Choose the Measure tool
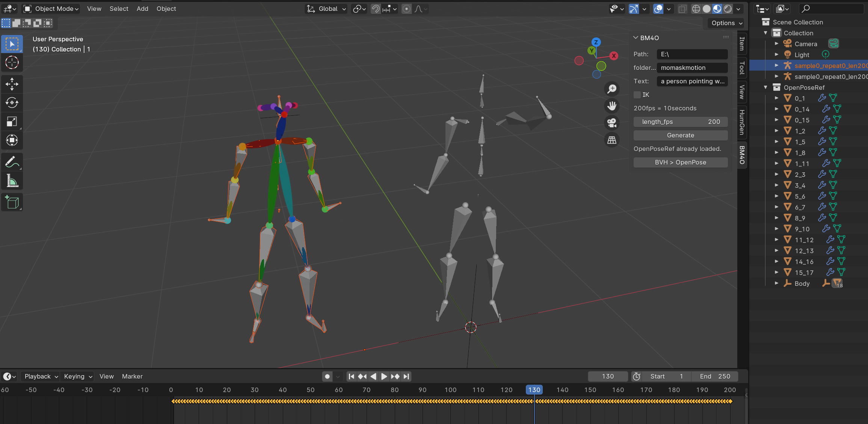The image size is (868, 424). (x=12, y=181)
